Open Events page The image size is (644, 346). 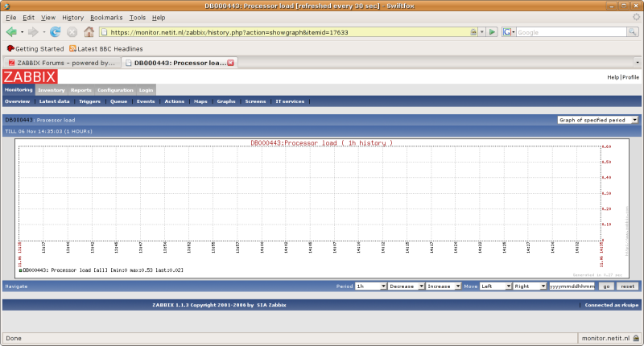pyautogui.click(x=146, y=101)
